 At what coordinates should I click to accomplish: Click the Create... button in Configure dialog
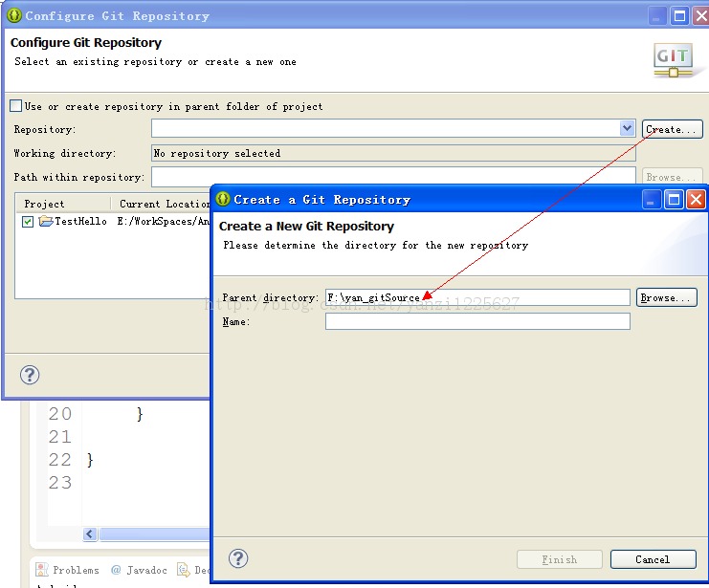pyautogui.click(x=672, y=129)
